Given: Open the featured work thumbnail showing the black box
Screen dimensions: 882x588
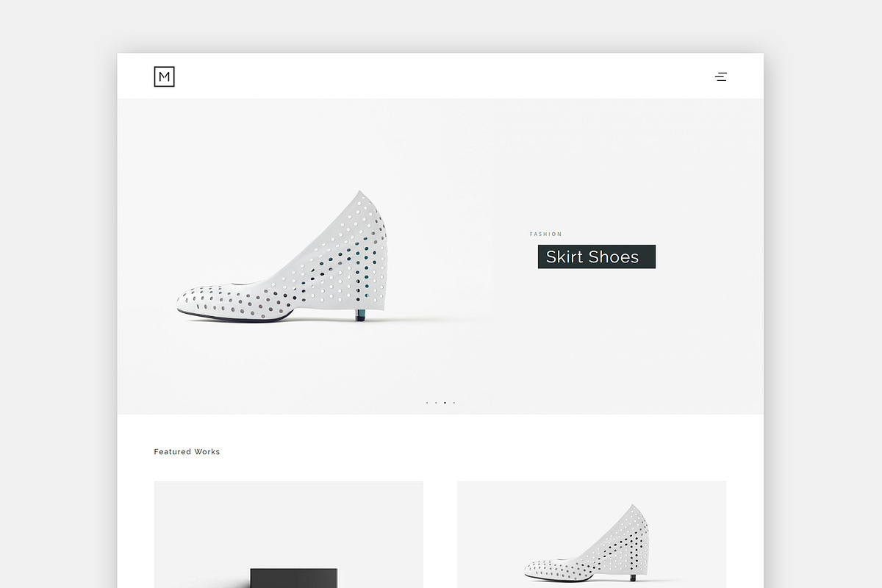Looking at the screenshot, I should 288,534.
